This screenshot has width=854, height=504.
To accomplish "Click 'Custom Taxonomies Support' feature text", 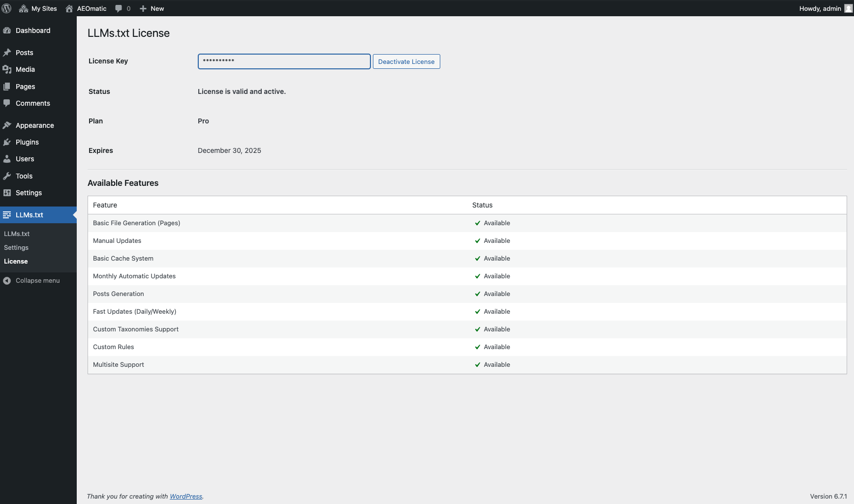I will click(136, 329).
